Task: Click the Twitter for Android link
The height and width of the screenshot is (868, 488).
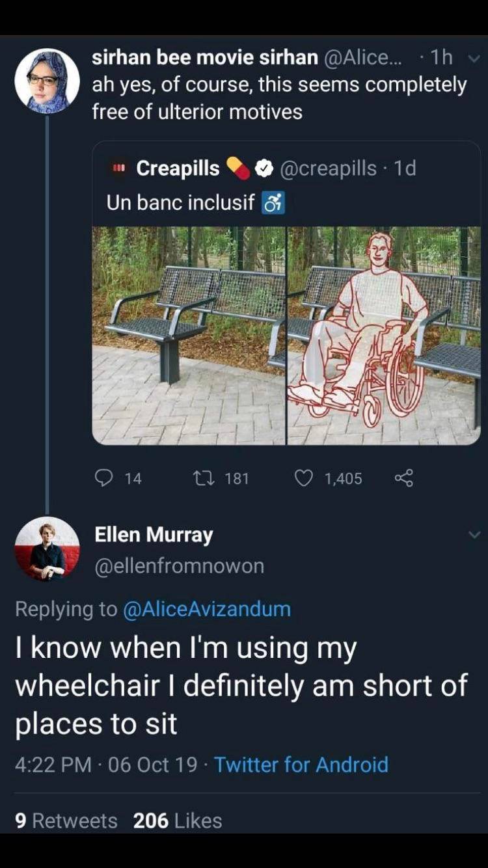Action: [301, 764]
